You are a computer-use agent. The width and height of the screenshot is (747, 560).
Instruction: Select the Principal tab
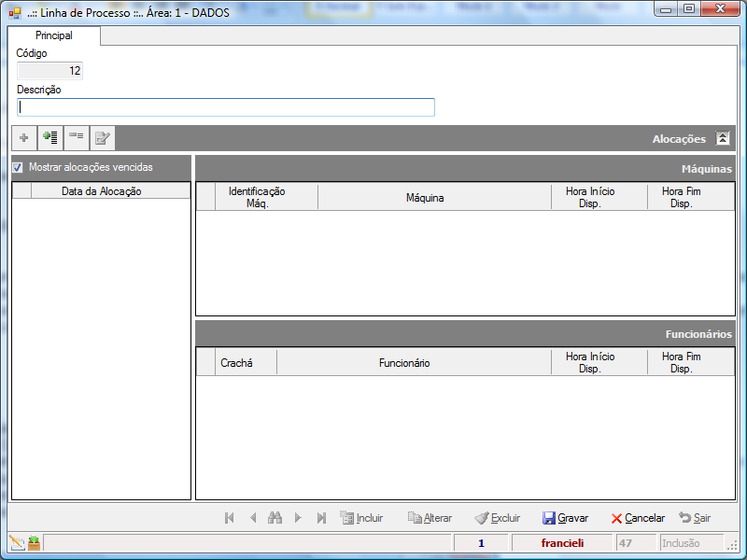click(54, 35)
